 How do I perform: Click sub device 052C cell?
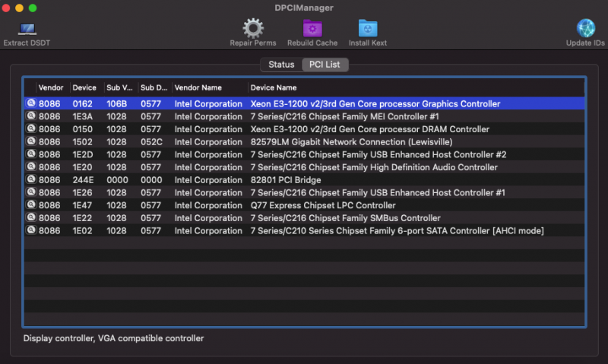point(151,142)
